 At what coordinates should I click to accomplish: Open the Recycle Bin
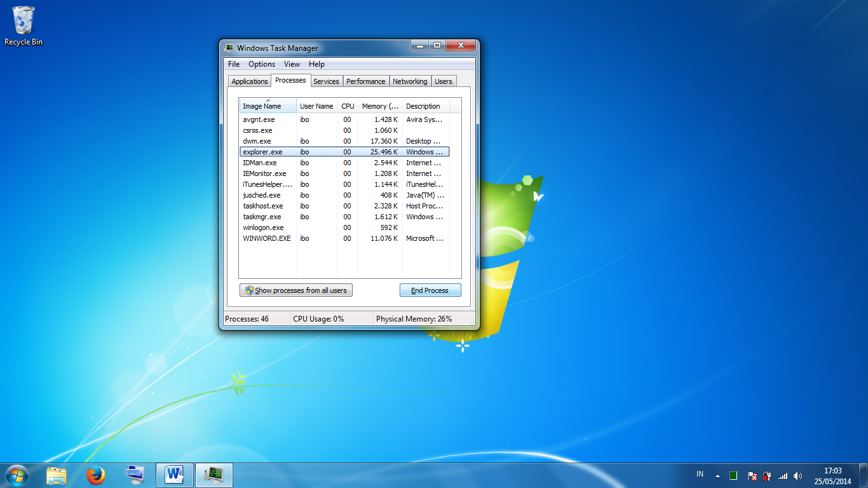point(23,20)
